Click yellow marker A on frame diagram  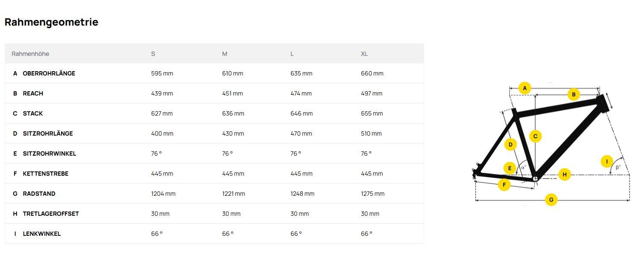(524, 88)
